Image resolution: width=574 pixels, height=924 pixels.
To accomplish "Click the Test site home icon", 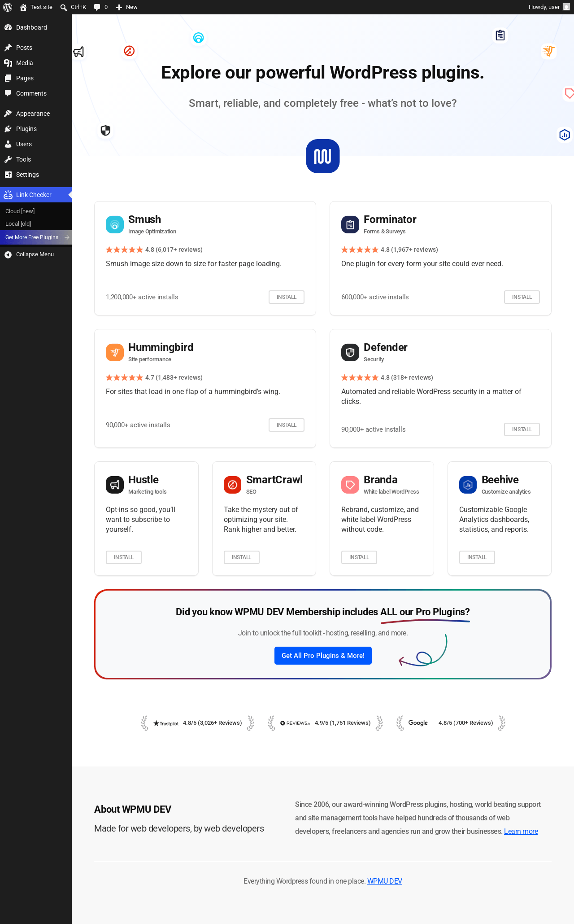I will click(23, 7).
